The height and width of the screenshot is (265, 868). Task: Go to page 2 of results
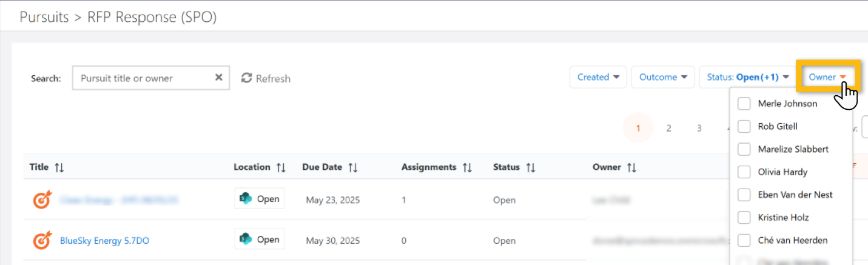(668, 128)
